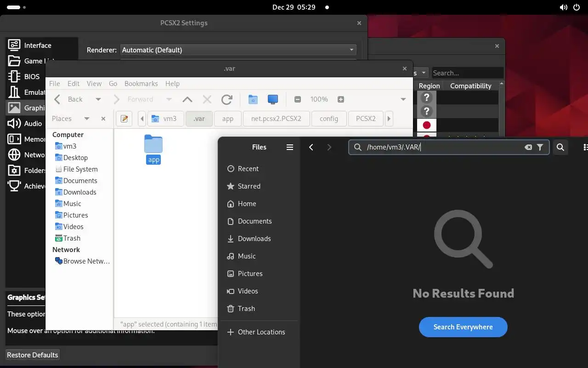The height and width of the screenshot is (368, 588).
Task: Open File System in Places sidebar
Action: pyautogui.click(x=80, y=169)
